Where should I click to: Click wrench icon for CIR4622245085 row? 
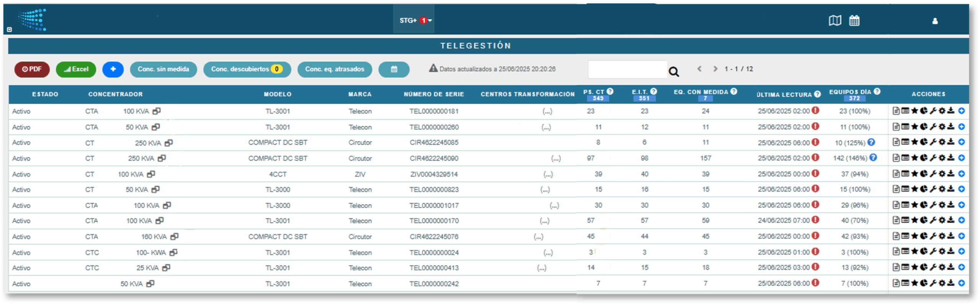(x=933, y=143)
